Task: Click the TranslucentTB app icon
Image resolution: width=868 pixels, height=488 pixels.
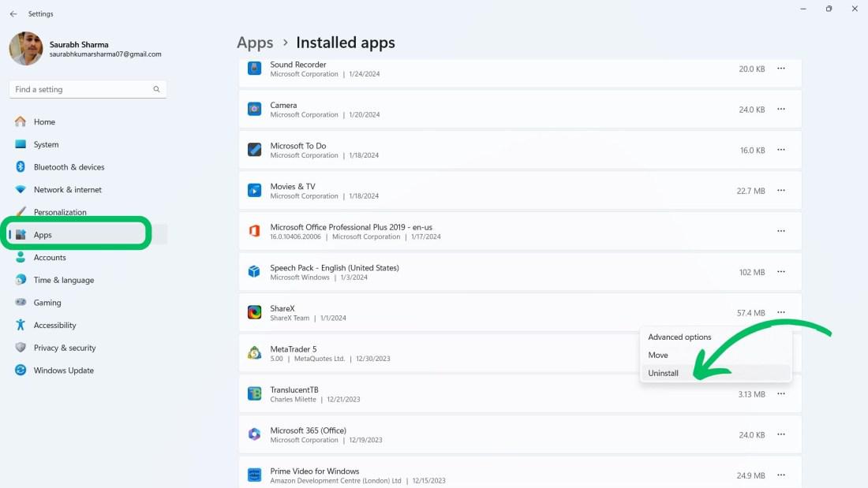Action: tap(254, 394)
